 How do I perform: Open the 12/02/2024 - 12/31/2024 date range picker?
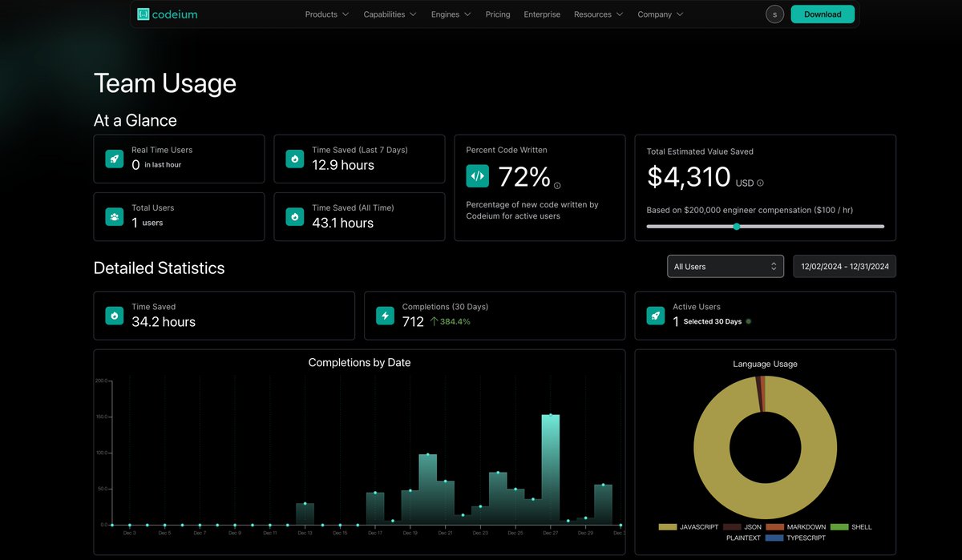tap(845, 267)
